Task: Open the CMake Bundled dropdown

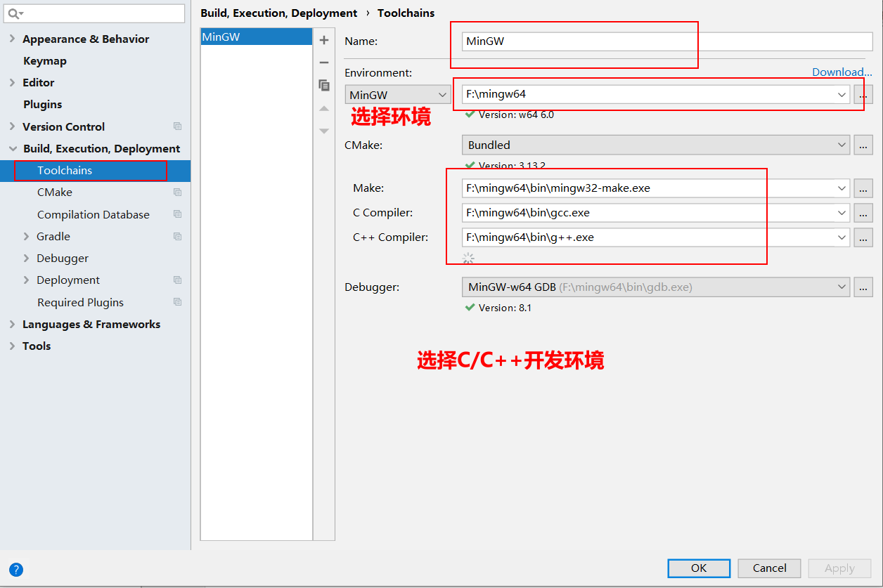Action: click(x=656, y=145)
